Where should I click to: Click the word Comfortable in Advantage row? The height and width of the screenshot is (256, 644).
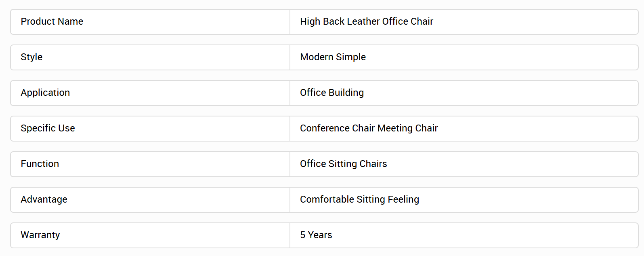pyautogui.click(x=327, y=199)
